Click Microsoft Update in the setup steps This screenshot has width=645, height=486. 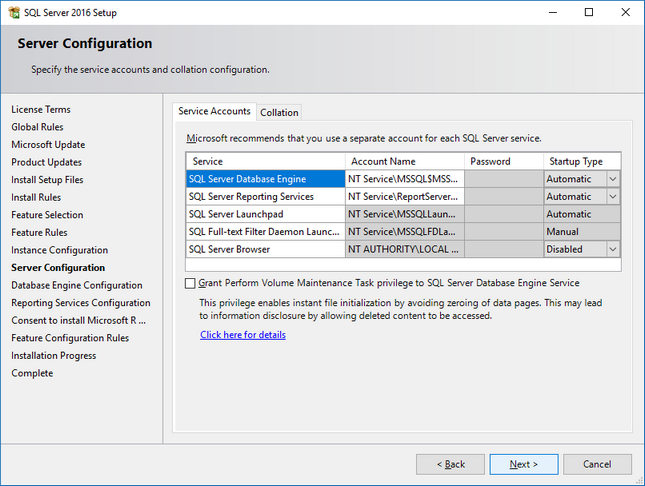point(48,145)
